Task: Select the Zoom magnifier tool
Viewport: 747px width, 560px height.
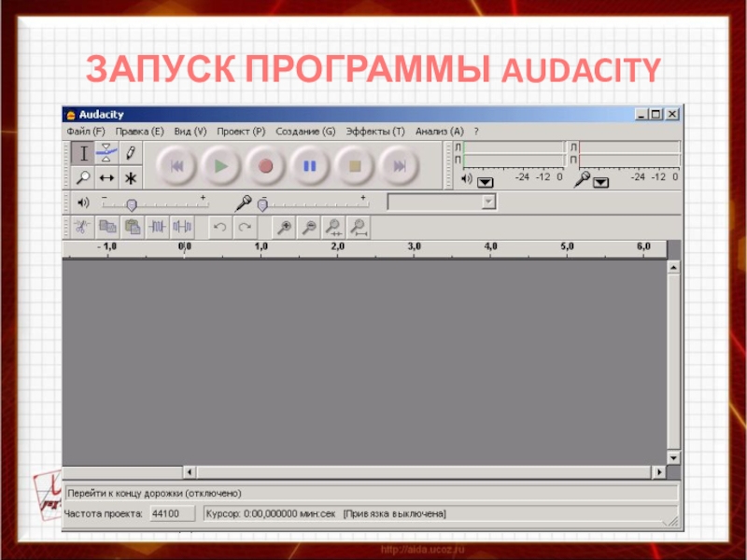Action: point(83,177)
